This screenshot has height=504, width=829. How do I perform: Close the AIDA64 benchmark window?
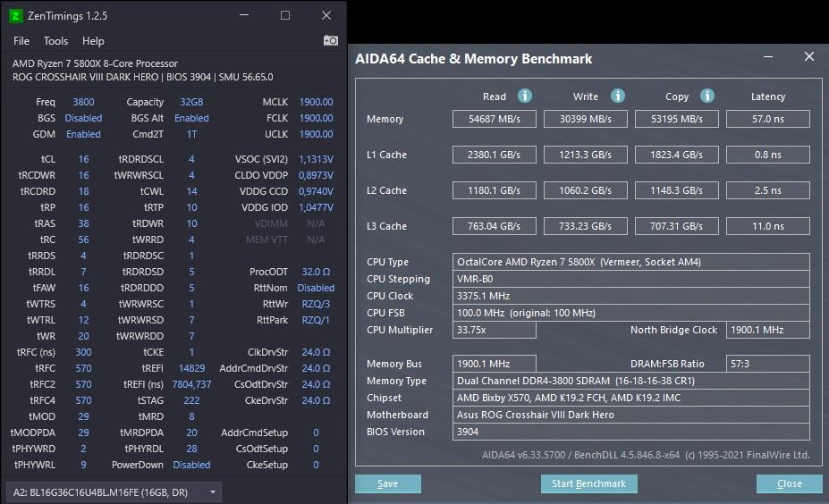809,56
